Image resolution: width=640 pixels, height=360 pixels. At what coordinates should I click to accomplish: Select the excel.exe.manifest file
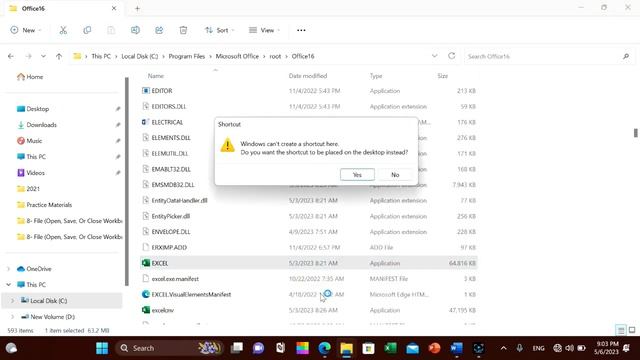pos(309,279)
